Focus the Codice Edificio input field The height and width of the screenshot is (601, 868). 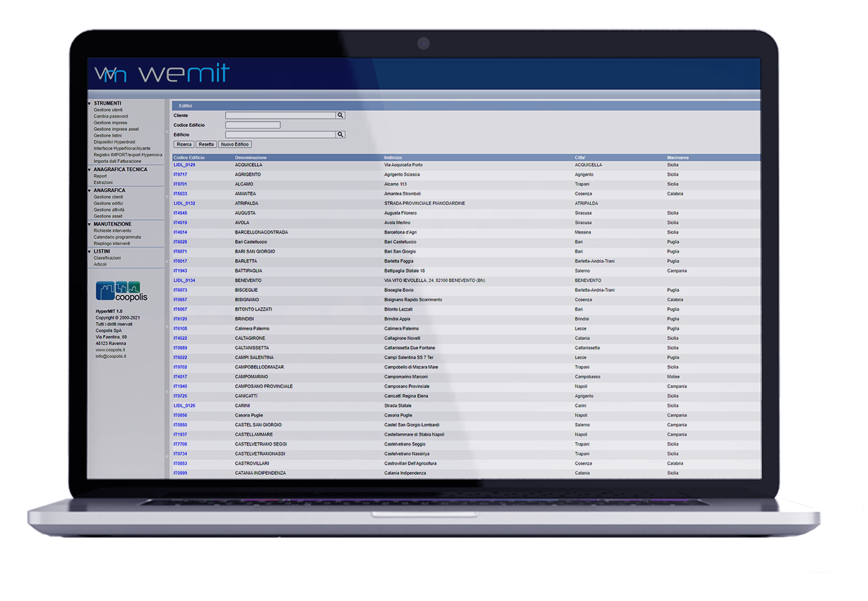coord(252,125)
